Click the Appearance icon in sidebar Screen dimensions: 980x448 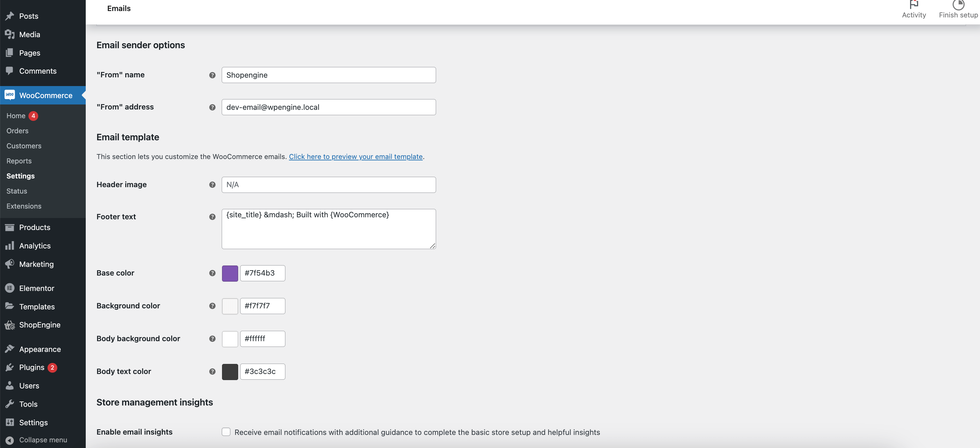9,349
